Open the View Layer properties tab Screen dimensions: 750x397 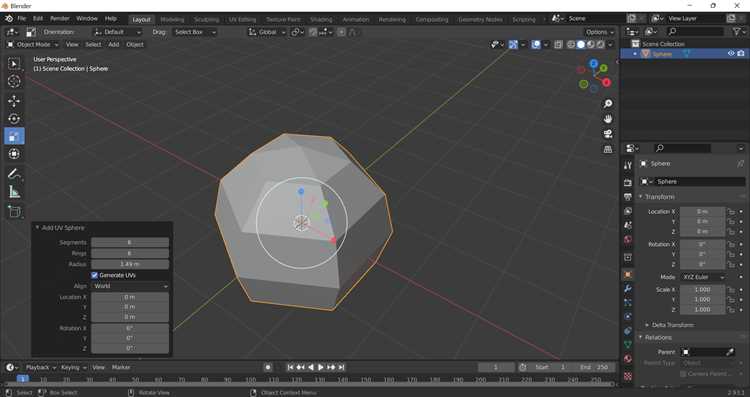point(628,211)
